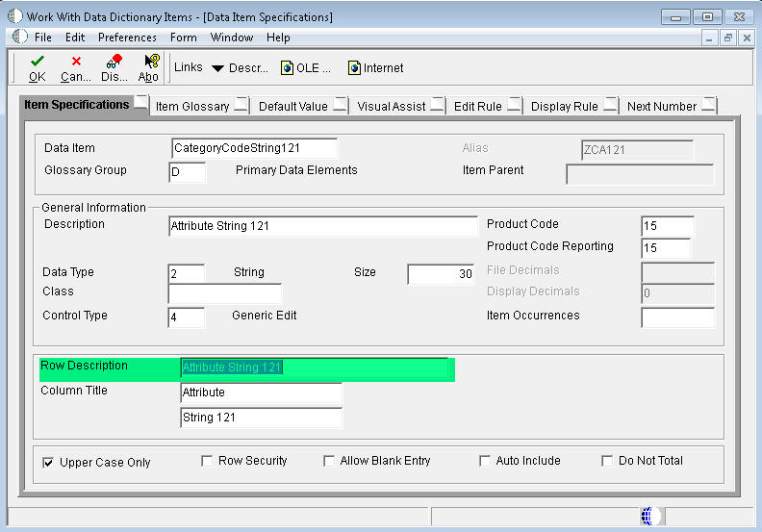Click the Data Type field
Viewport: 762px width, 532px height.
[187, 274]
